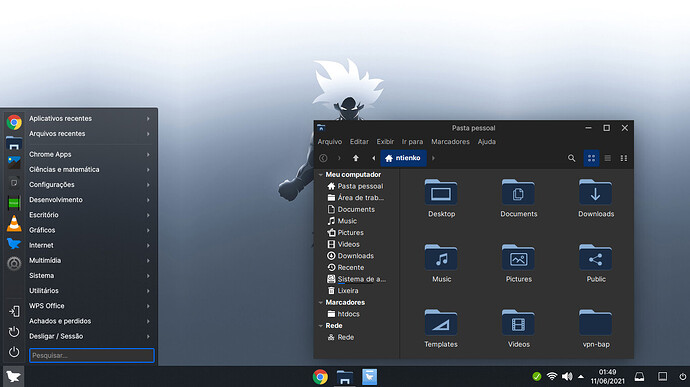
Task: Expand Desligar / Sessão submenu
Action: 90,336
